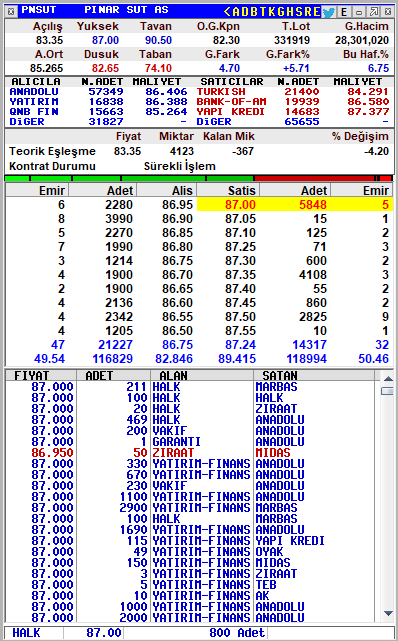Click total bid volume 116829

click(113, 359)
